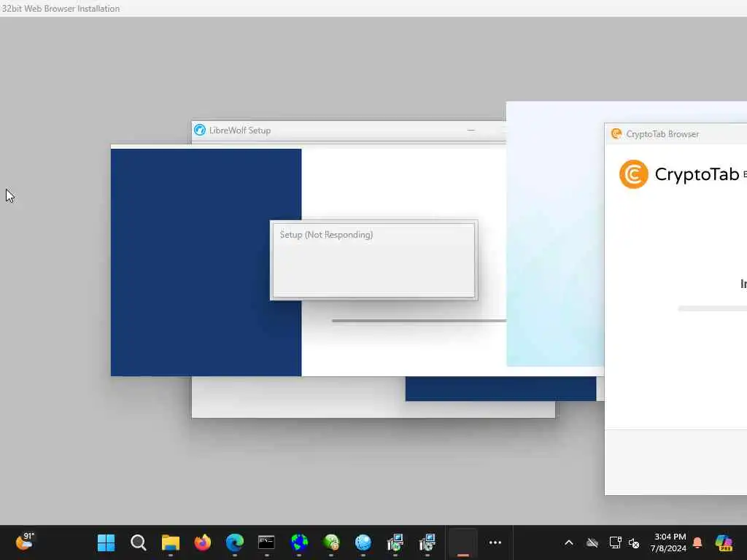Viewport: 747px width, 560px height.
Task: Click the 32bit Web Browser Installation title
Action: point(61,9)
